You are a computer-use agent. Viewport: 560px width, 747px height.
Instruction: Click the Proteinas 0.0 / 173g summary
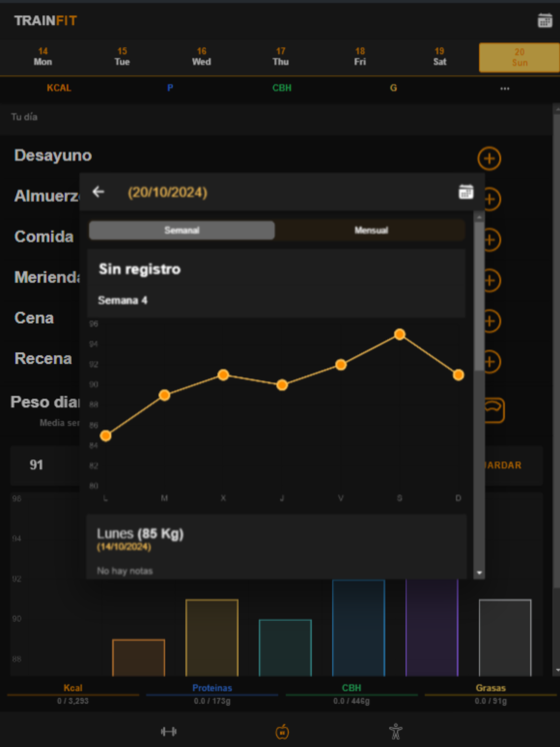(x=212, y=694)
